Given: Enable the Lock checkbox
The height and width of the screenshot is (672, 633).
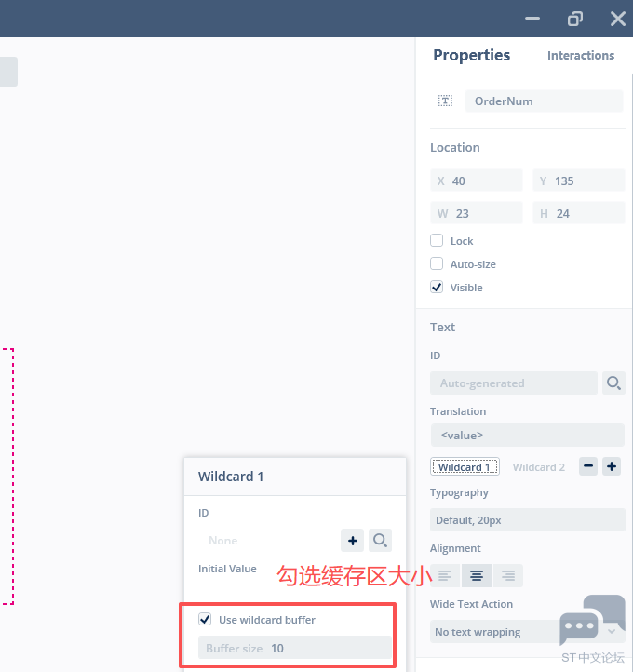Looking at the screenshot, I should point(437,240).
